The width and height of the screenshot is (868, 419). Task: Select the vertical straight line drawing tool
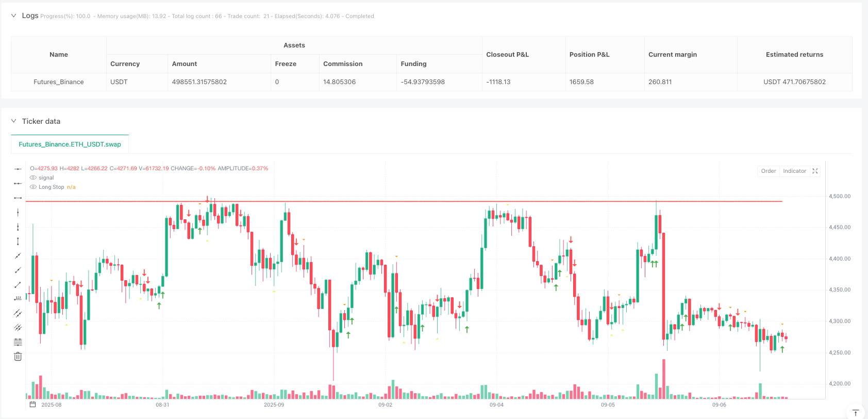point(18,212)
